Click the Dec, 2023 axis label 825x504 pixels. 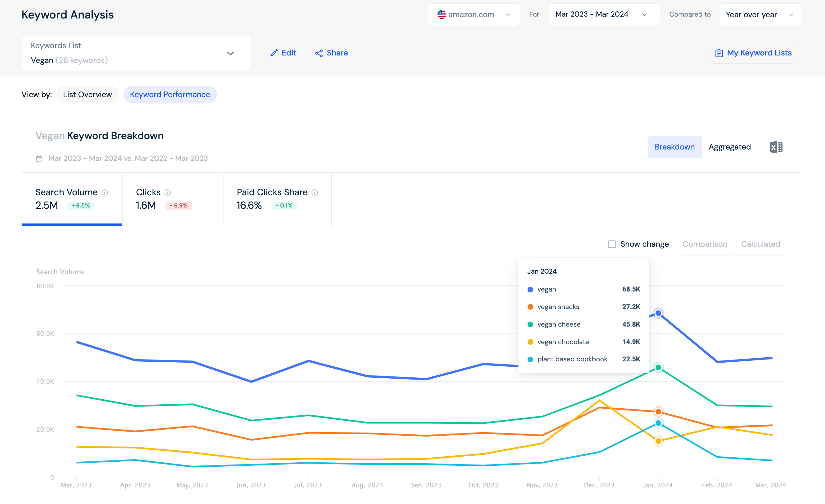(599, 485)
